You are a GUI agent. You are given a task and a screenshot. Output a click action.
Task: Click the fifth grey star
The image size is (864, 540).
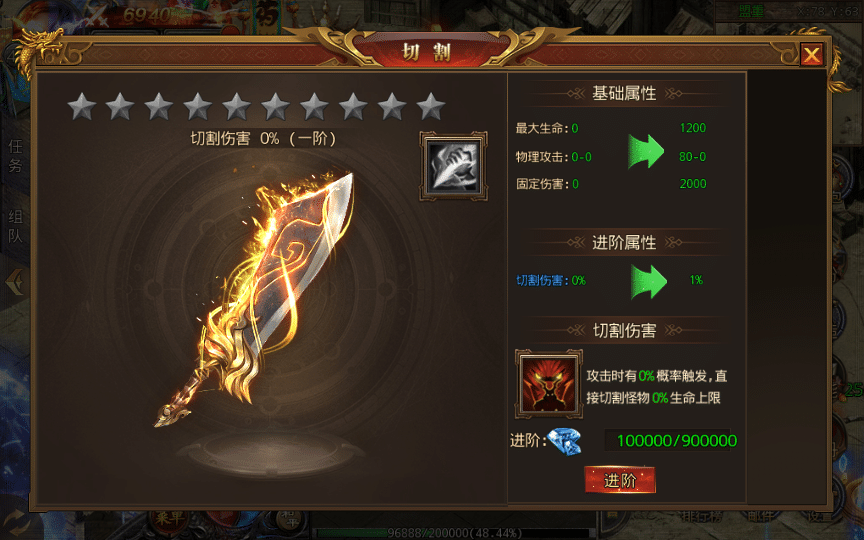click(x=237, y=106)
